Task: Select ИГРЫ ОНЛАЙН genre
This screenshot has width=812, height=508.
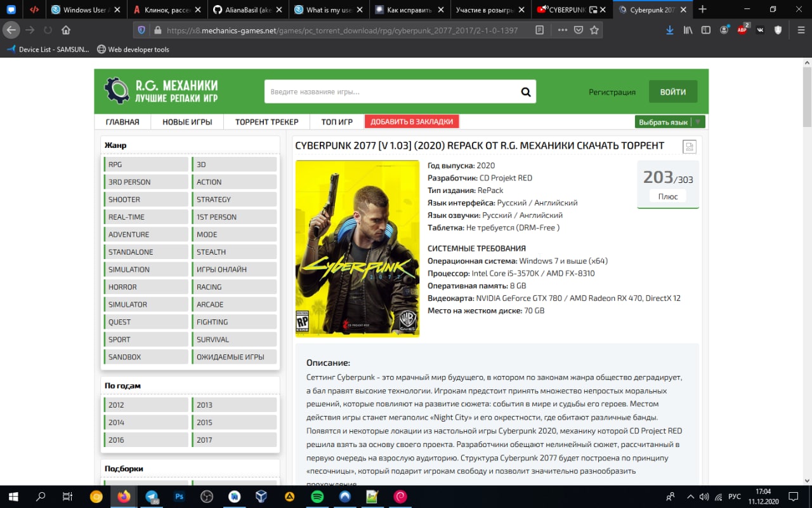Action: coord(234,269)
